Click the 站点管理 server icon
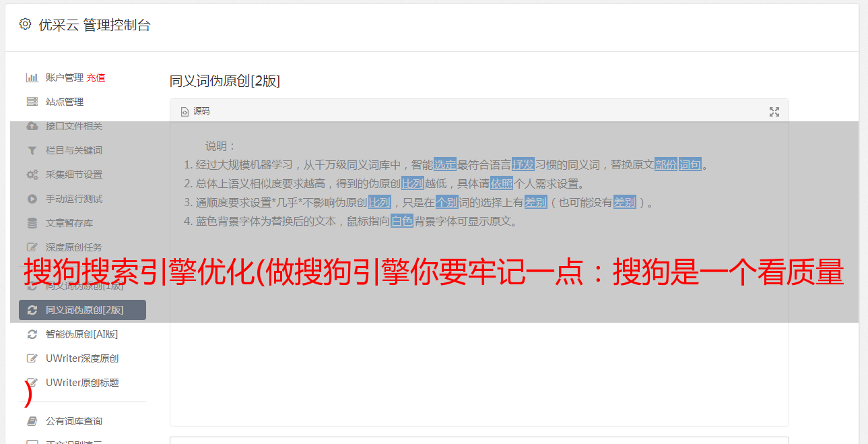The width and height of the screenshot is (868, 444). (32, 102)
